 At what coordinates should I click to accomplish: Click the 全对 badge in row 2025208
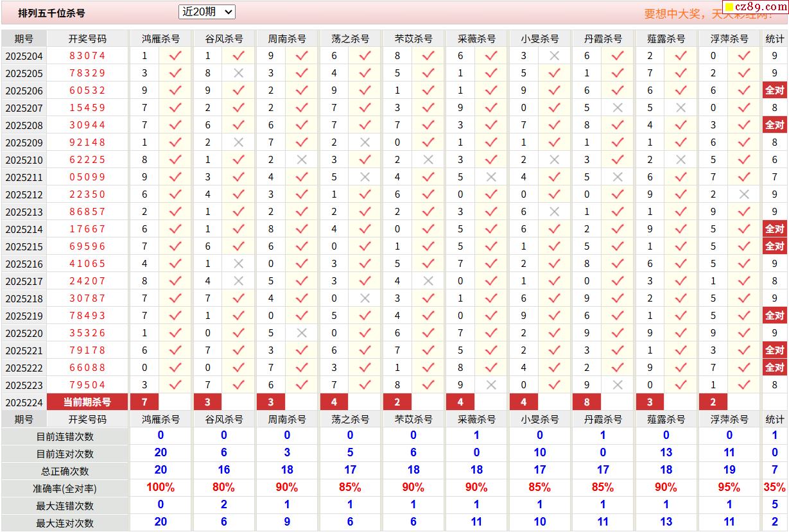tap(775, 125)
